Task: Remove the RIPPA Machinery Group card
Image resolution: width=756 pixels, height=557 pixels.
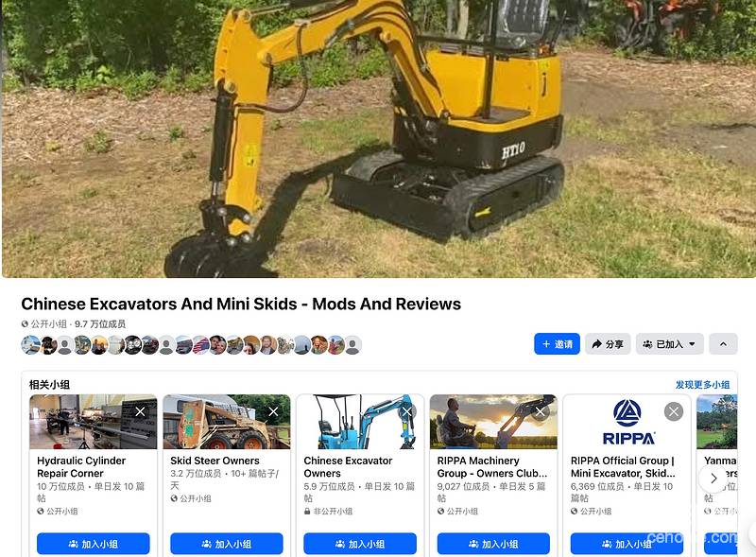Action: 541,411
